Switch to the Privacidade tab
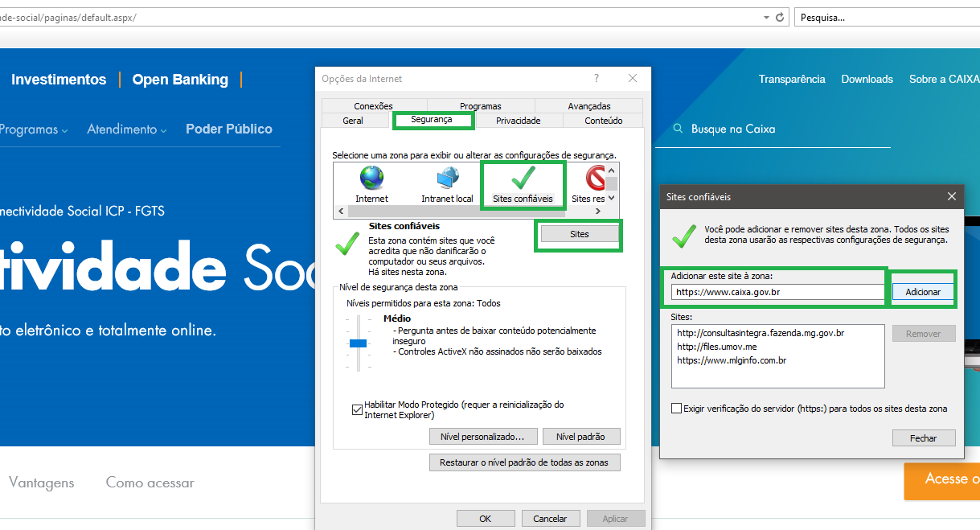980x530 pixels. click(x=518, y=121)
